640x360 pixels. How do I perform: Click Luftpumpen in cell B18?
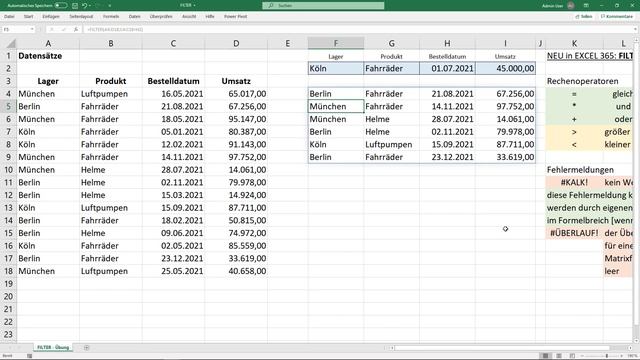click(111, 271)
